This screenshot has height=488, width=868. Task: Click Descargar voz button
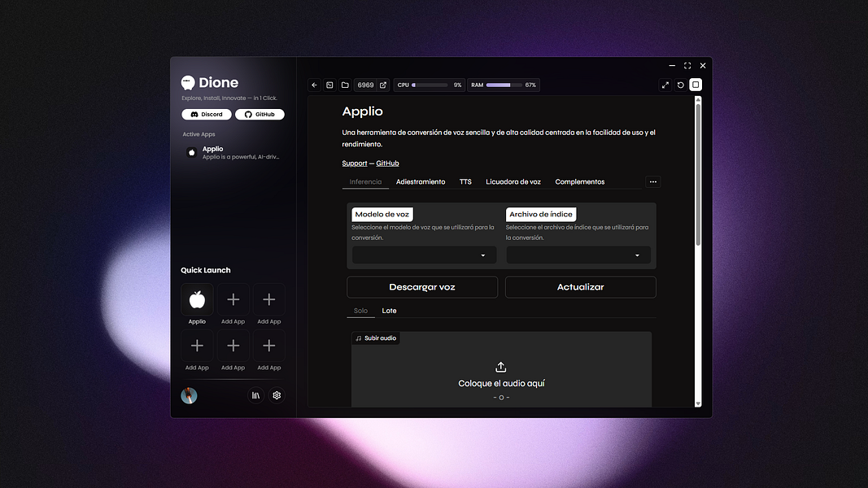(422, 287)
